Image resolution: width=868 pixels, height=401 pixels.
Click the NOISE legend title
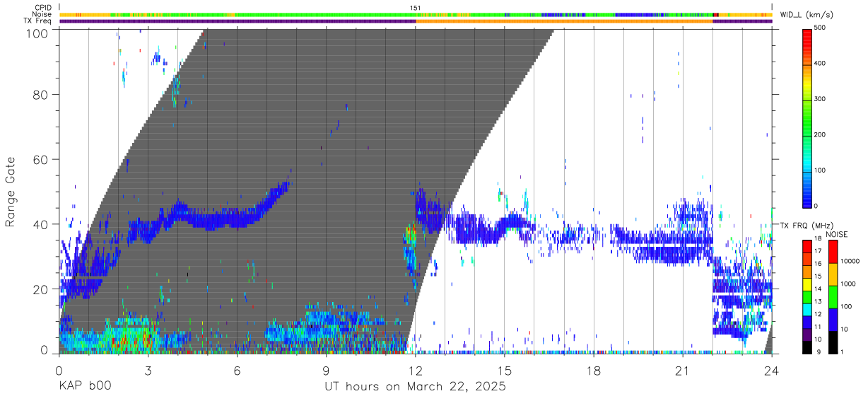(x=838, y=234)
